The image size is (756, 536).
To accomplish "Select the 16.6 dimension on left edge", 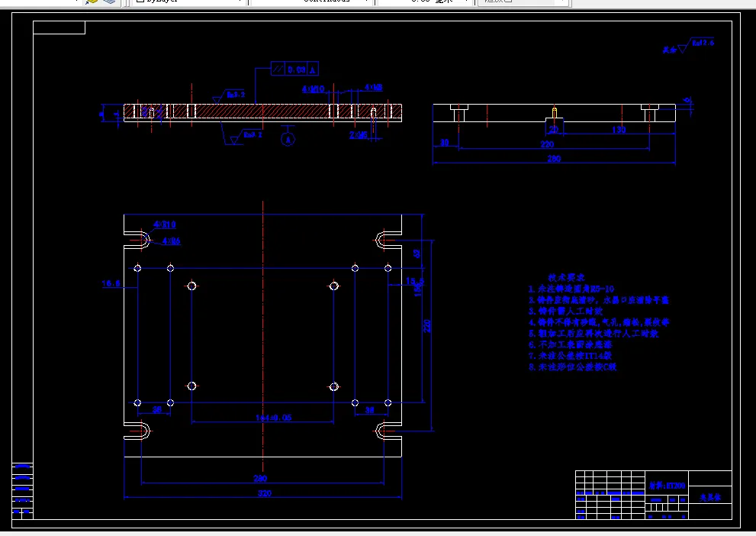I will pos(111,283).
